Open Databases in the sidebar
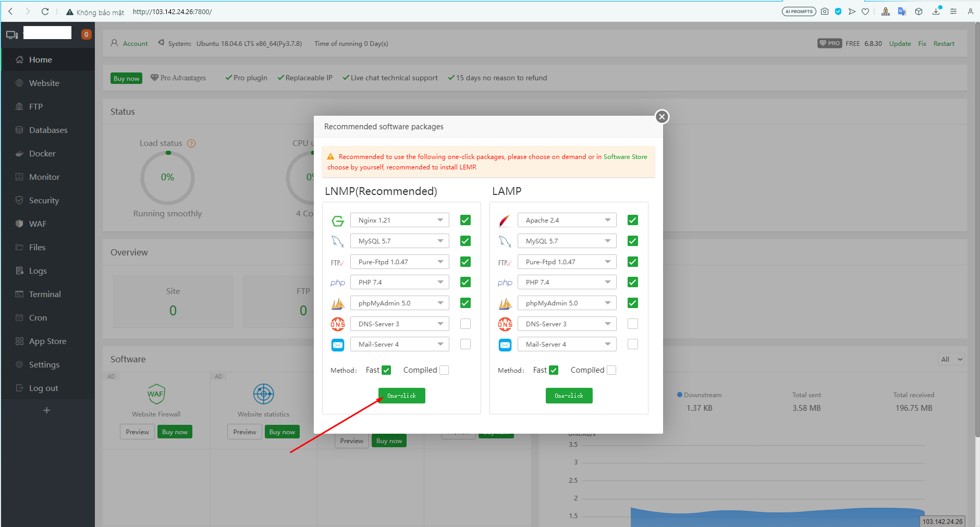Image resolution: width=980 pixels, height=527 pixels. pyautogui.click(x=48, y=130)
